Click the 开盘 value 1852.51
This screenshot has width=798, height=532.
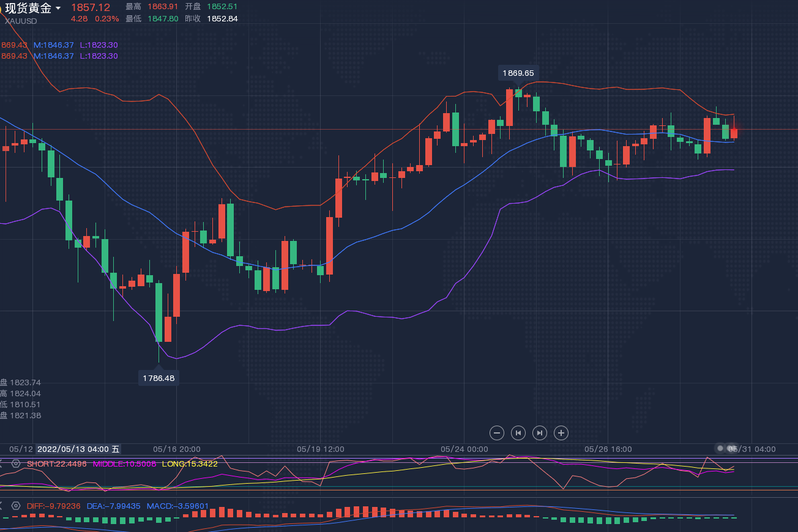[222, 7]
